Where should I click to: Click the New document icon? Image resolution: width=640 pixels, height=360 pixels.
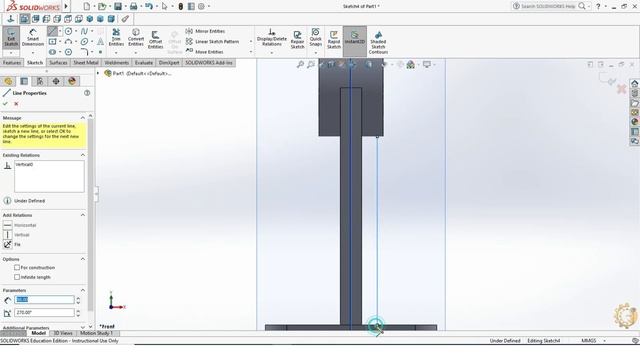click(x=87, y=6)
